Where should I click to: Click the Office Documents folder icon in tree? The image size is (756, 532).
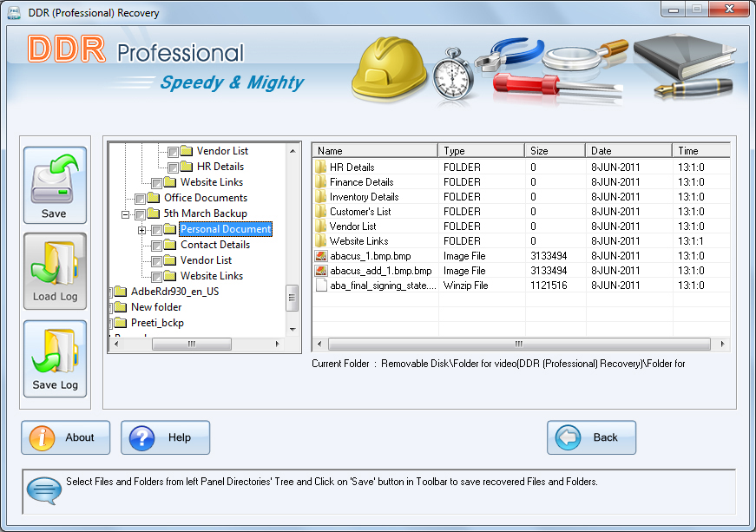click(x=154, y=198)
